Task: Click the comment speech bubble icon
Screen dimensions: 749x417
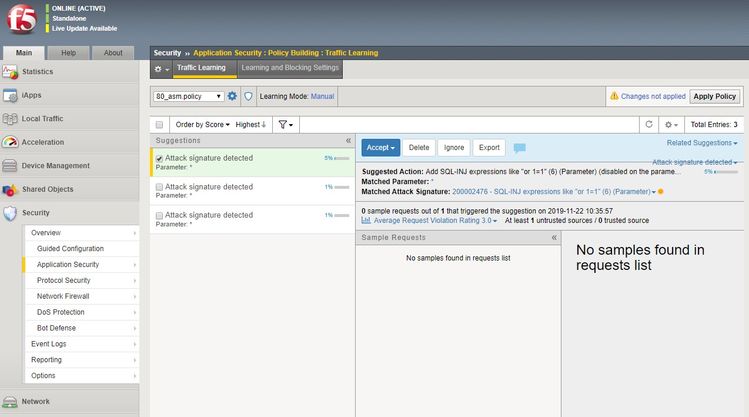Action: (520, 148)
